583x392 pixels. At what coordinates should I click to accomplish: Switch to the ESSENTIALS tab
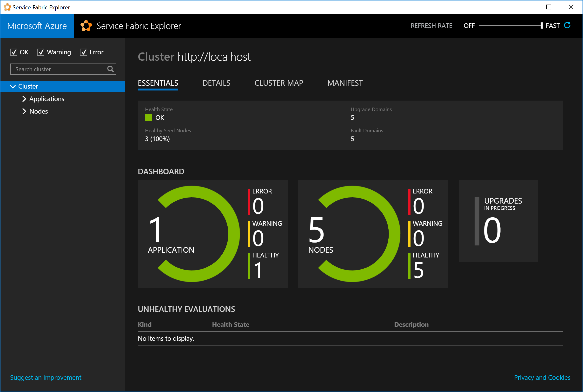(x=158, y=83)
